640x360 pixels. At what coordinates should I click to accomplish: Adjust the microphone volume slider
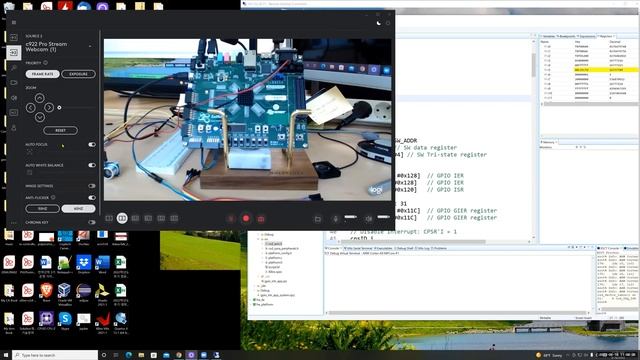click(351, 217)
